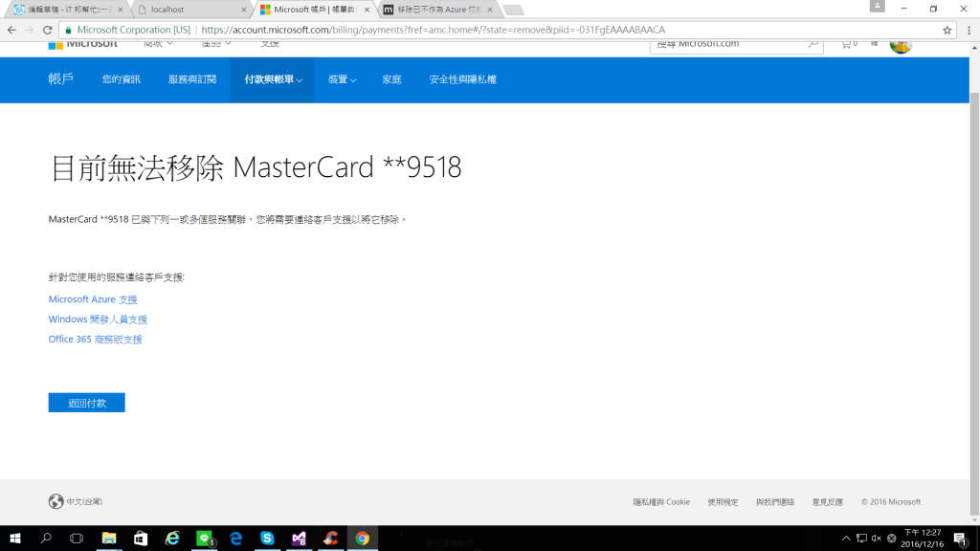Open Task View on taskbar

77,538
